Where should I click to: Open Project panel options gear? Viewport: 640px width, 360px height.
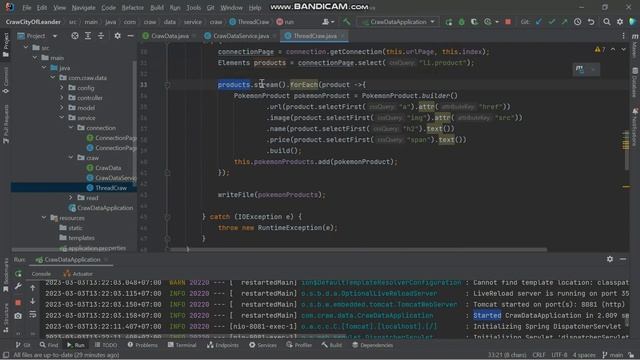[x=118, y=36]
